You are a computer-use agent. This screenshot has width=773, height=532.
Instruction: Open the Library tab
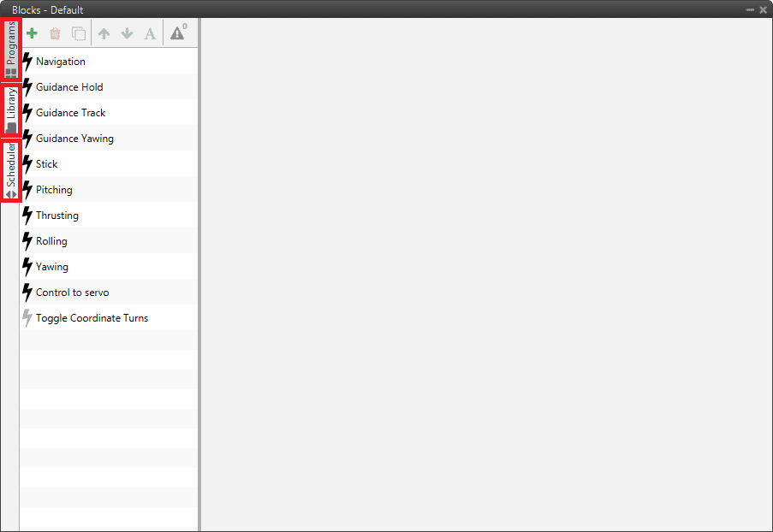(11, 110)
